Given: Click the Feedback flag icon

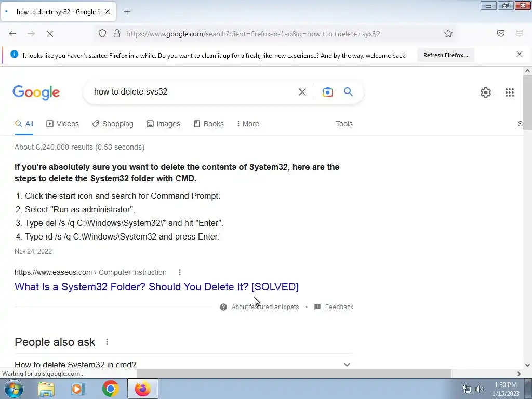Looking at the screenshot, I should pos(317,307).
